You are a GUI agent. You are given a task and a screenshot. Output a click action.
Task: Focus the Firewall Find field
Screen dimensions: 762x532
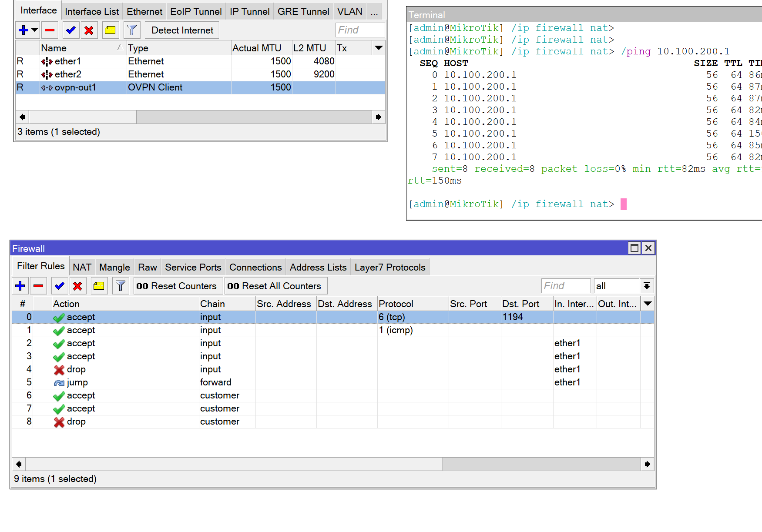pyautogui.click(x=566, y=286)
